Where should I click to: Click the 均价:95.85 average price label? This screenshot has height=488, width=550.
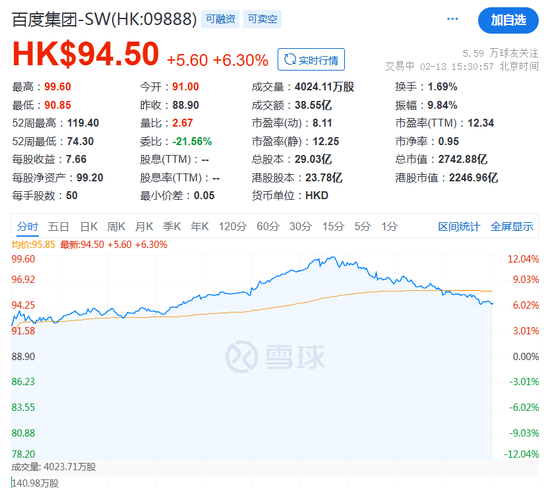tap(33, 245)
